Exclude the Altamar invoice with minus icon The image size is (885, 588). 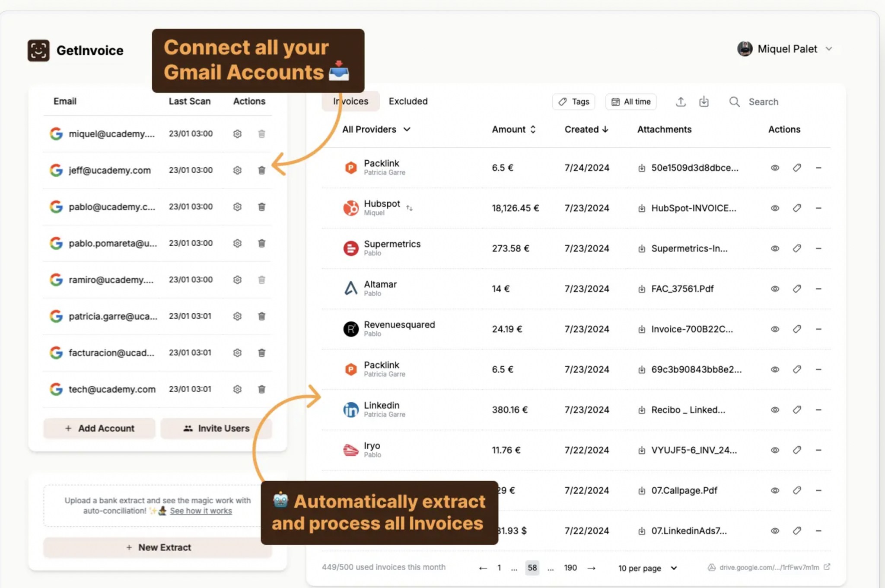click(819, 289)
